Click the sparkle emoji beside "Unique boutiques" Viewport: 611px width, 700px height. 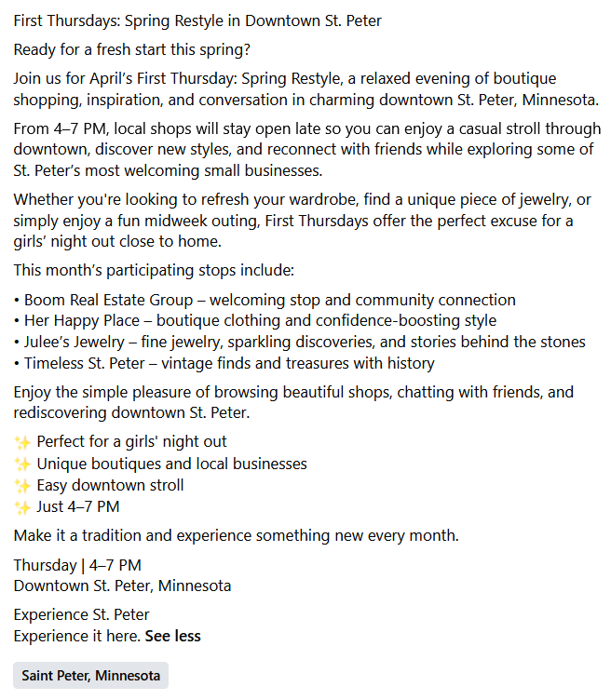[22, 464]
